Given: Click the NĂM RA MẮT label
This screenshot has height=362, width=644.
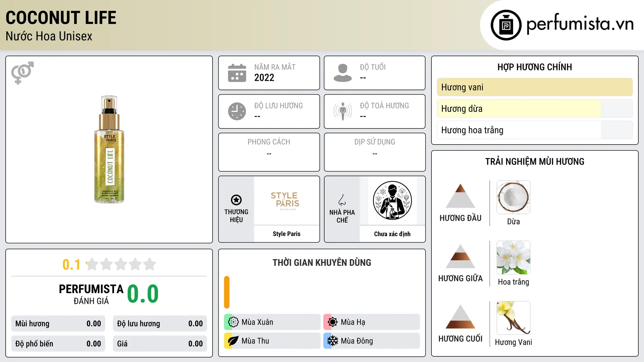Looking at the screenshot, I should pyautogui.click(x=275, y=67).
